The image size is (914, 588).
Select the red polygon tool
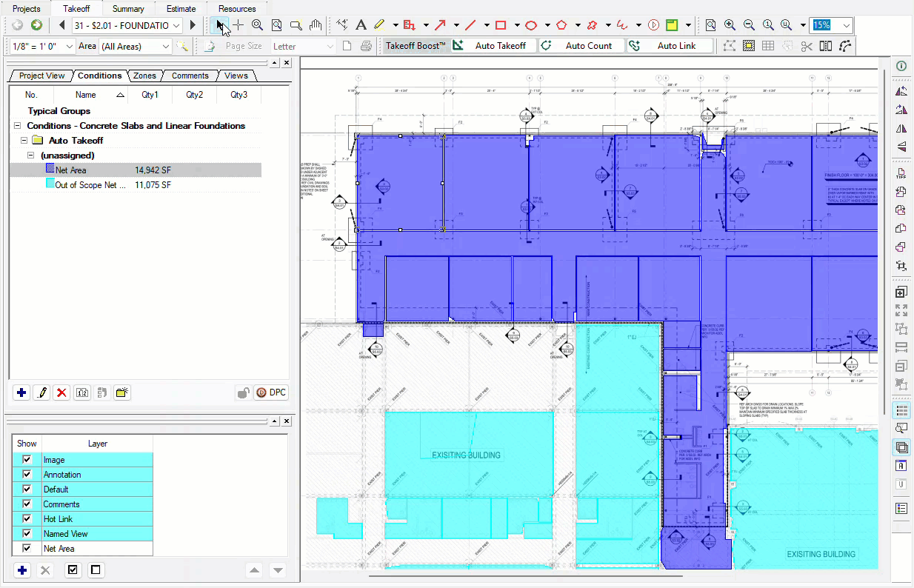click(561, 25)
